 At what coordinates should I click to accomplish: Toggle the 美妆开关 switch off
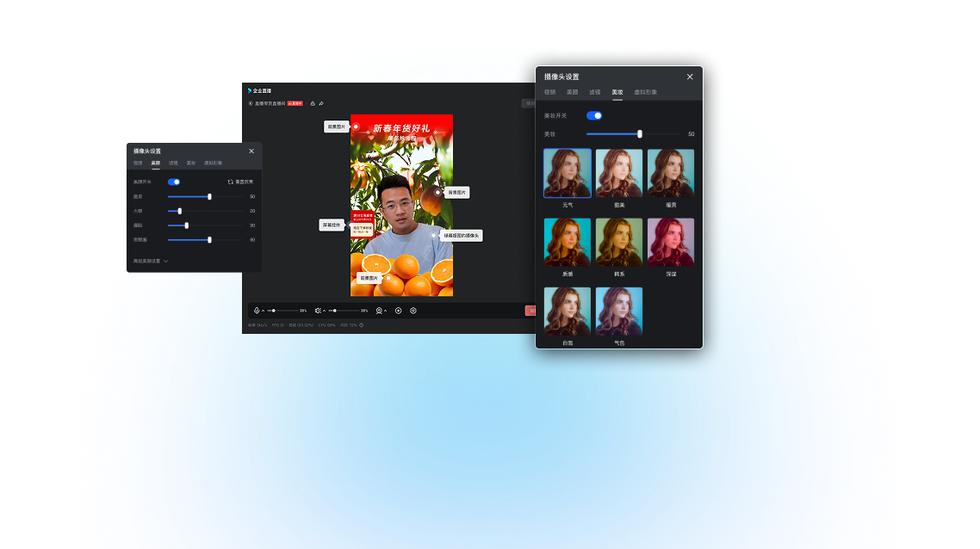tap(594, 115)
